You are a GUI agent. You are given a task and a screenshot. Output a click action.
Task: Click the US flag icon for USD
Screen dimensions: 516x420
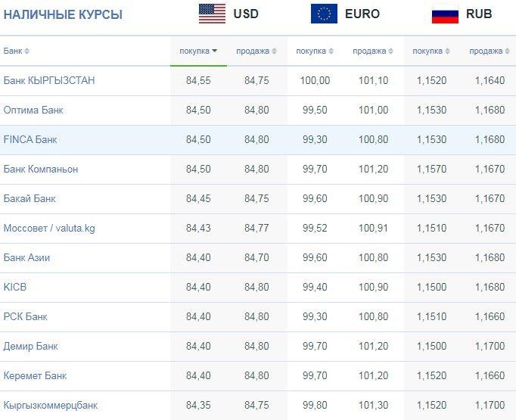coord(213,14)
